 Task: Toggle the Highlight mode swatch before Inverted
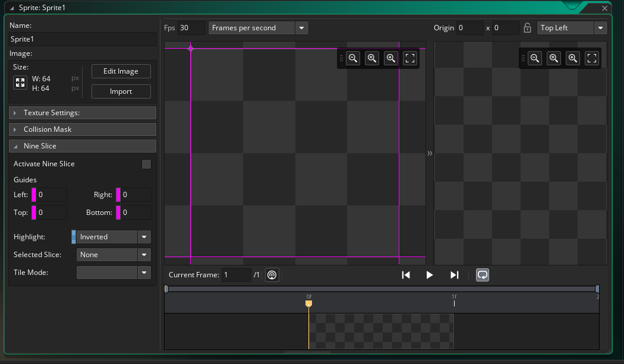click(x=73, y=236)
